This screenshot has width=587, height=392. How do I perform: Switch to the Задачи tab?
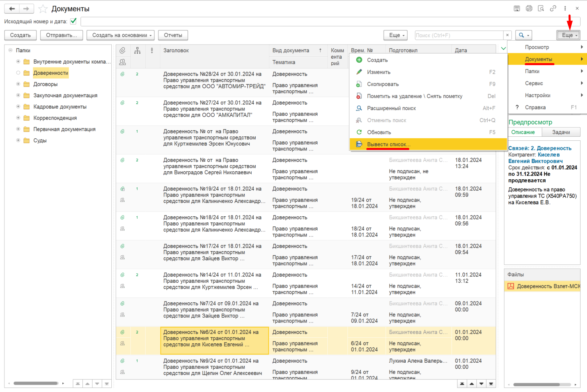coord(561,132)
